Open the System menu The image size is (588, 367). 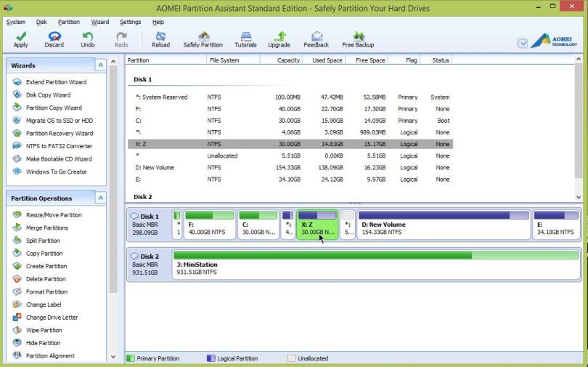16,22
